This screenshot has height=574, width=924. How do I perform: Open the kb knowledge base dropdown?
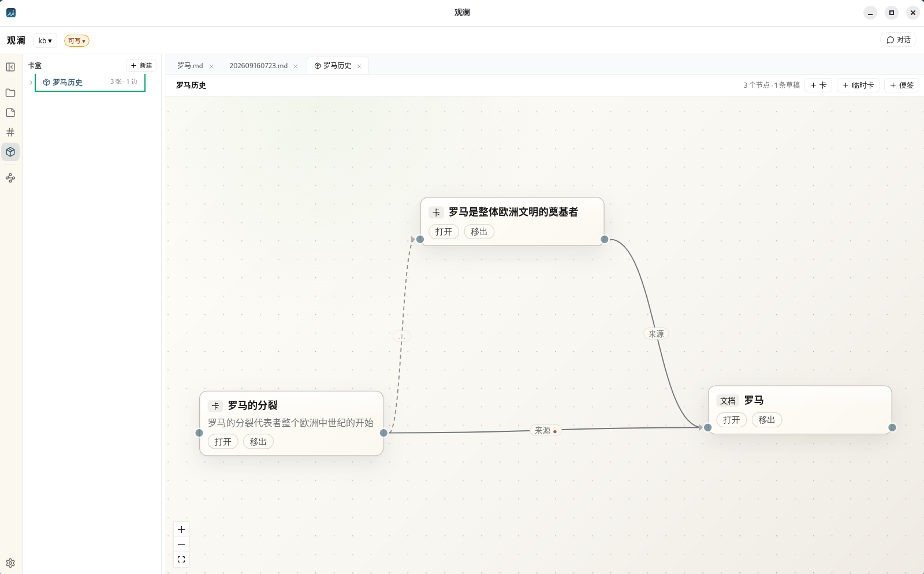coord(45,40)
